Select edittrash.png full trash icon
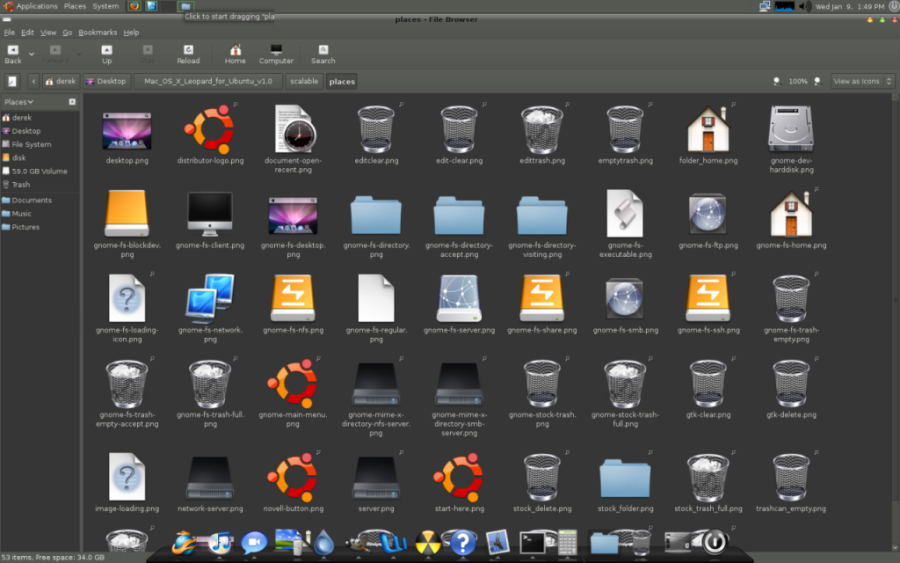 pos(542,130)
